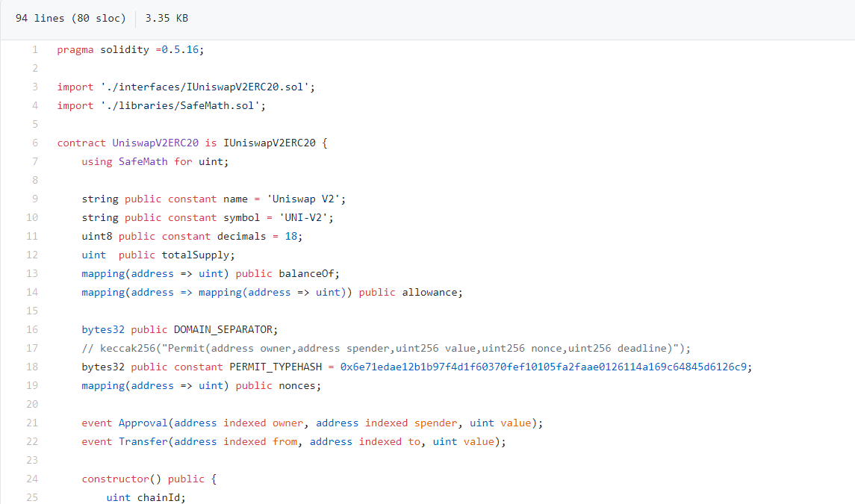Click the 'uint8' type keyword
Image resolution: width=855 pixels, height=504 pixels.
pyautogui.click(x=97, y=236)
